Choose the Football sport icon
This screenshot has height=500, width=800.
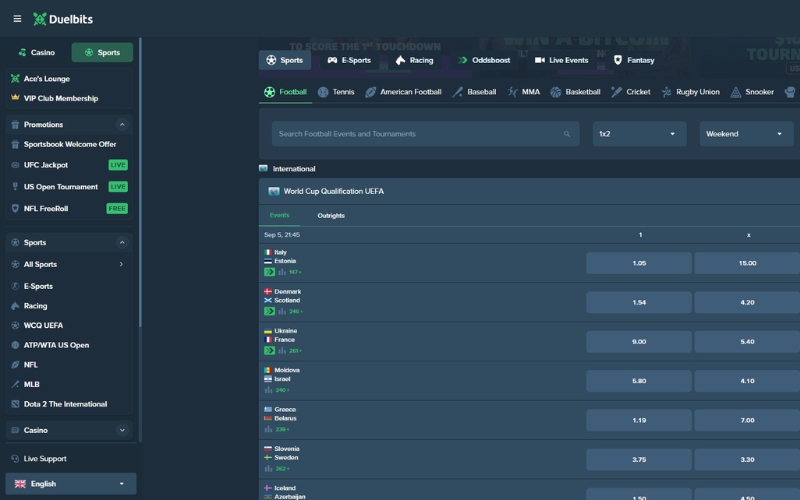point(285,92)
